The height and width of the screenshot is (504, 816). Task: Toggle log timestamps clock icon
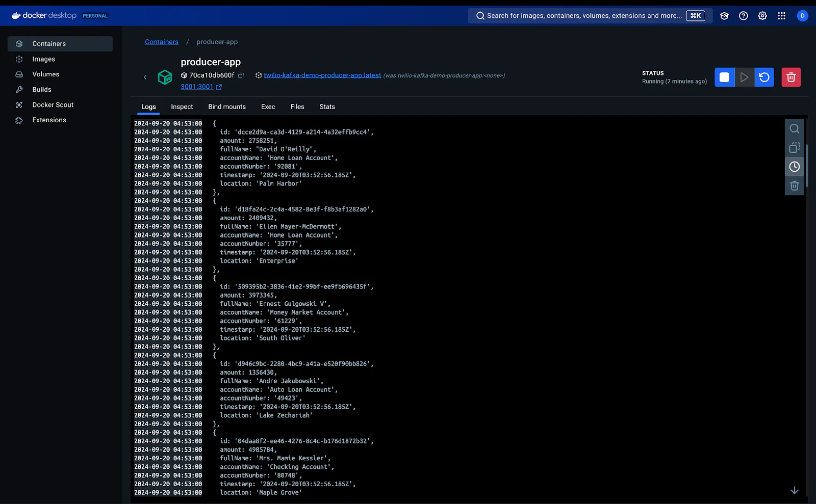click(x=794, y=167)
